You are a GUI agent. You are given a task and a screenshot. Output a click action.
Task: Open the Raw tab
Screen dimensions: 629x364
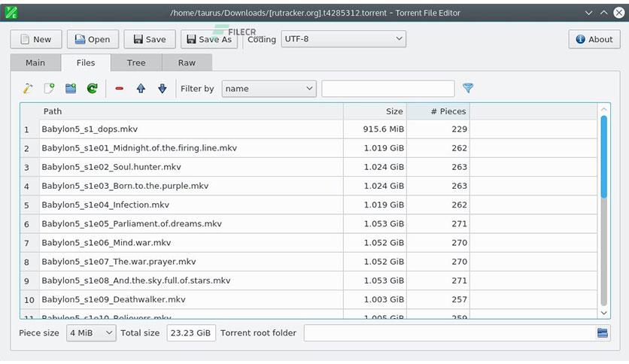pyautogui.click(x=187, y=62)
